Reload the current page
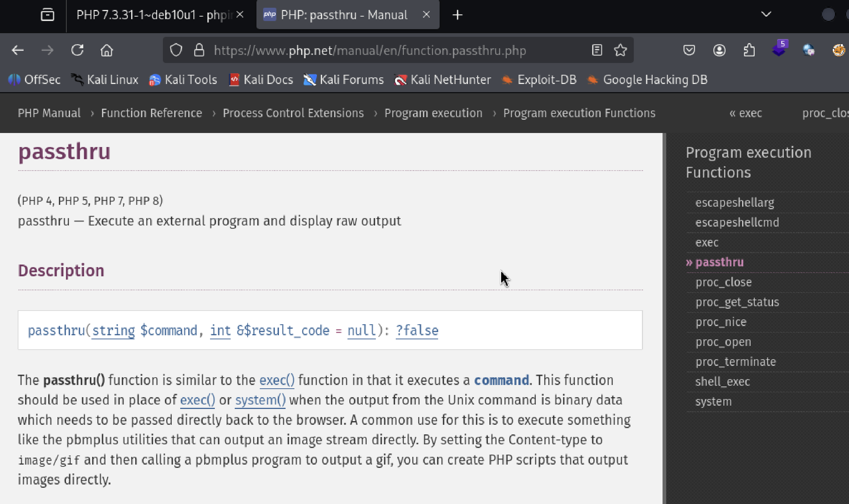The height and width of the screenshot is (504, 849). coord(77,50)
